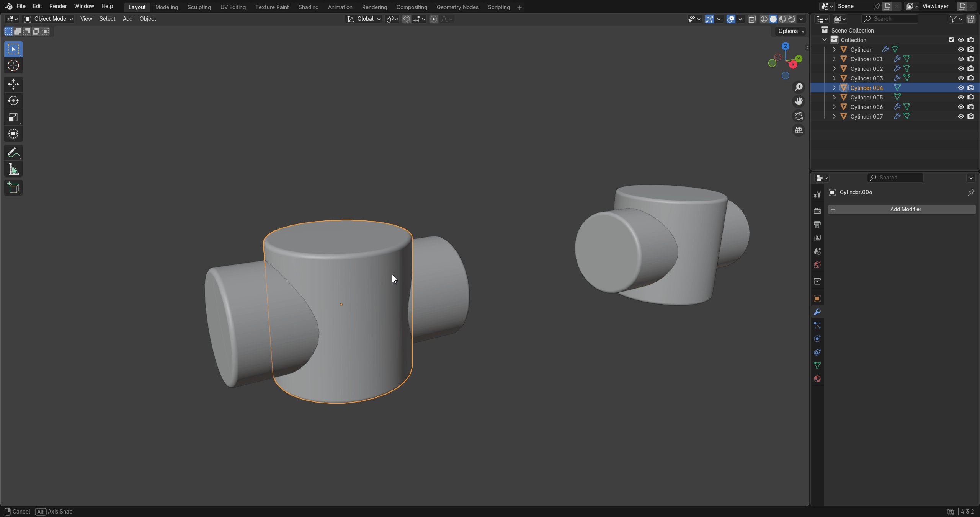
Task: Collapse the Collection tree
Action: (x=825, y=40)
